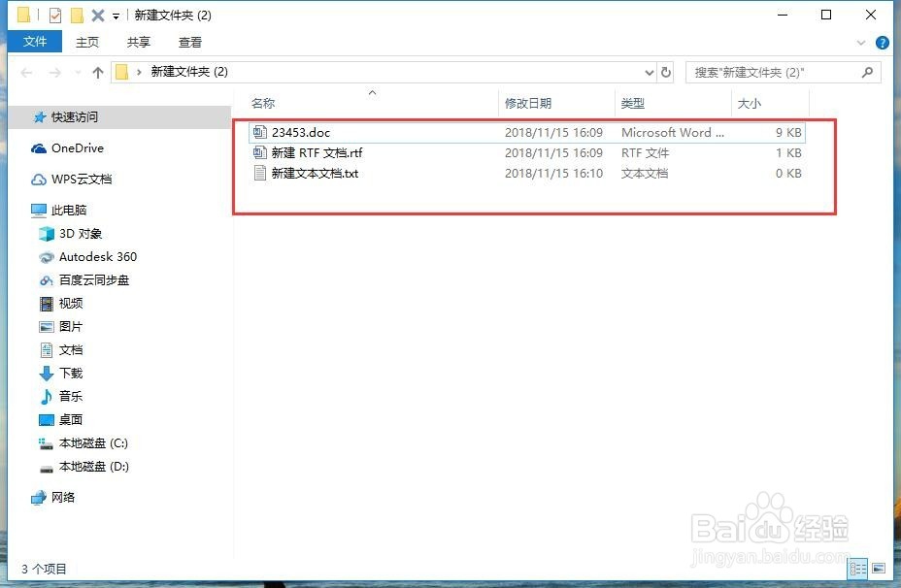Click the 3D cube icon beside 3D 对象
The image size is (901, 588).
point(46,234)
